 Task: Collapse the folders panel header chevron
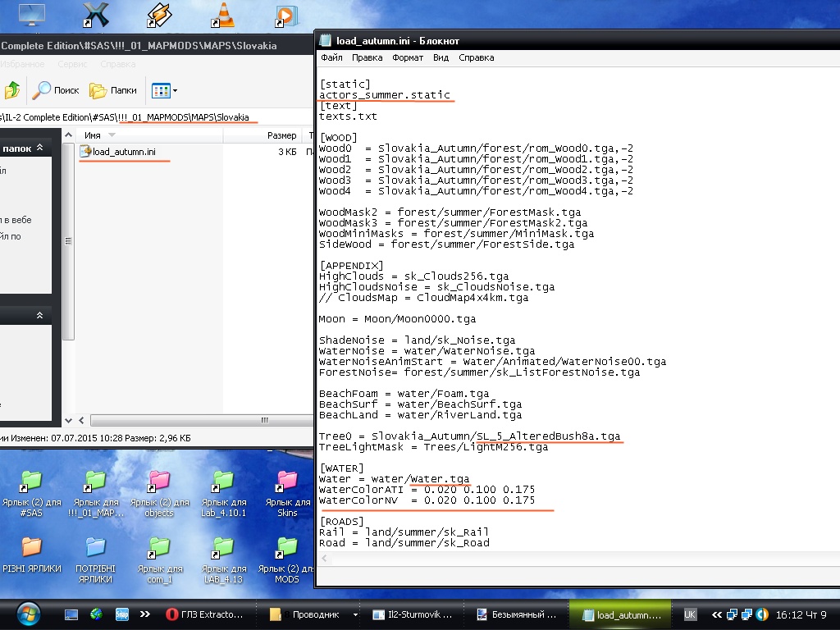[39, 148]
